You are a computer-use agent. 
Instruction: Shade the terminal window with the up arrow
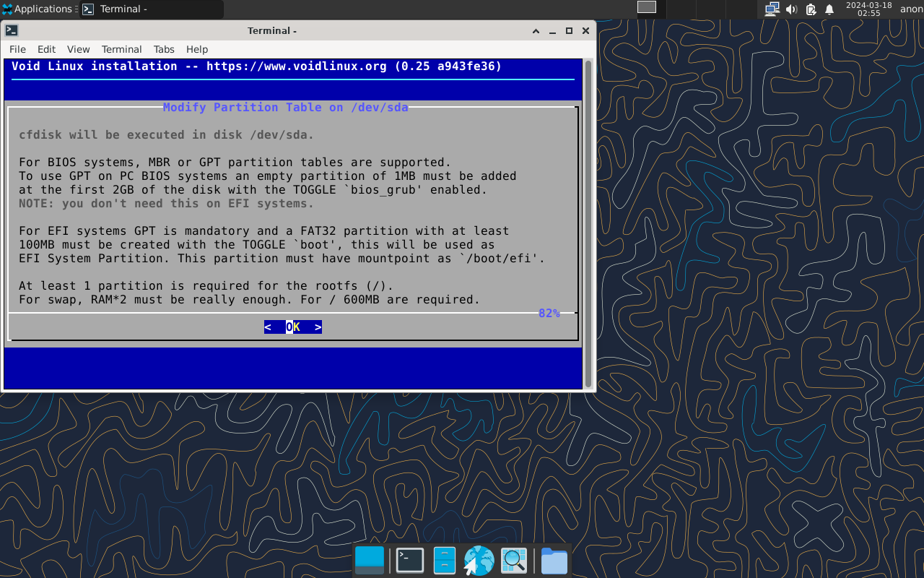pos(536,30)
